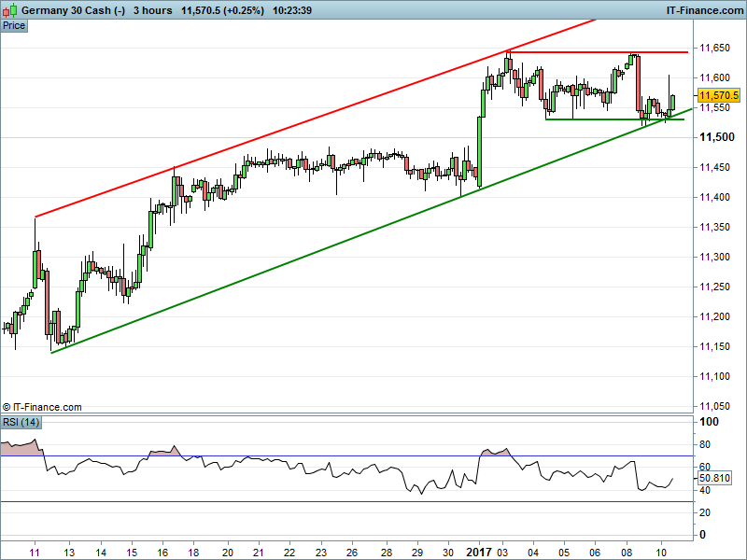Select the RSI 30 oversold blue line
747x560 pixels.
(x=346, y=501)
